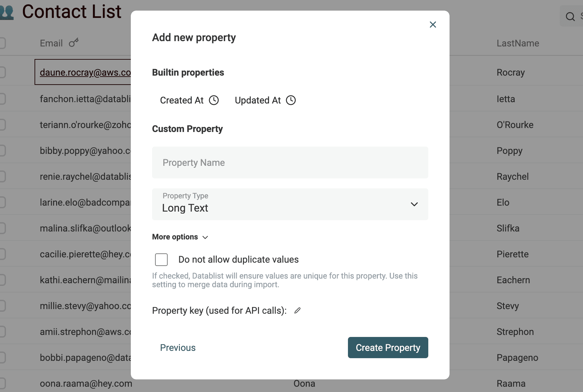The width and height of the screenshot is (583, 392).
Task: Open the Property Type dropdown
Action: [290, 204]
